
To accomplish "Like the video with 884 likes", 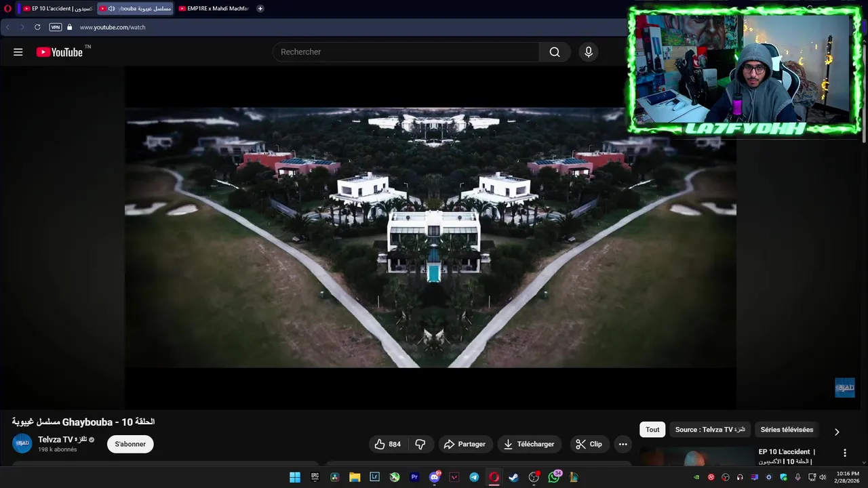I will tap(389, 445).
